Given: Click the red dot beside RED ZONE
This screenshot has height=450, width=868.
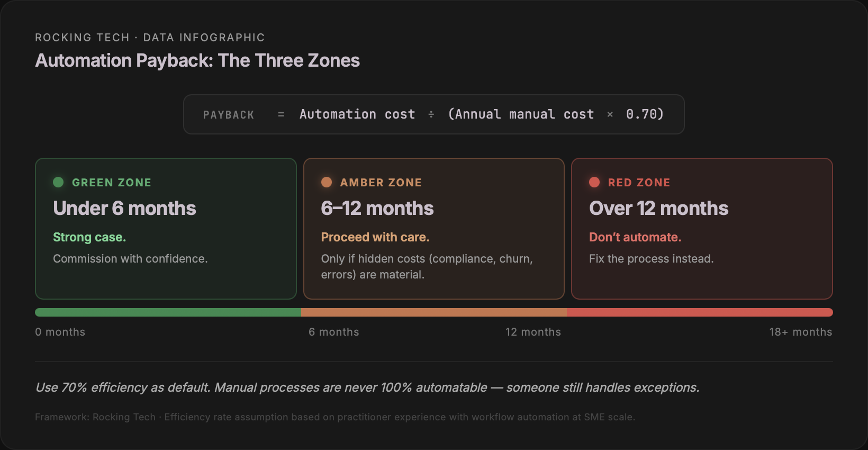Looking at the screenshot, I should 594,182.
